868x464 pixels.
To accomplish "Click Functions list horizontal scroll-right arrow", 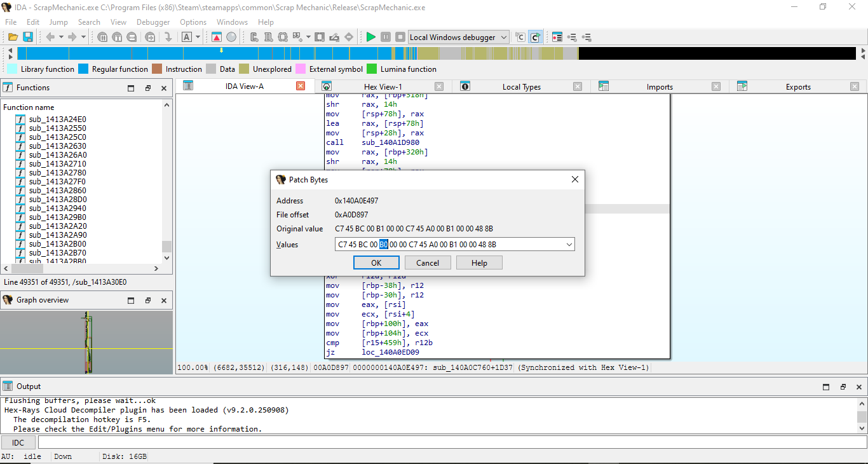I will 158,268.
